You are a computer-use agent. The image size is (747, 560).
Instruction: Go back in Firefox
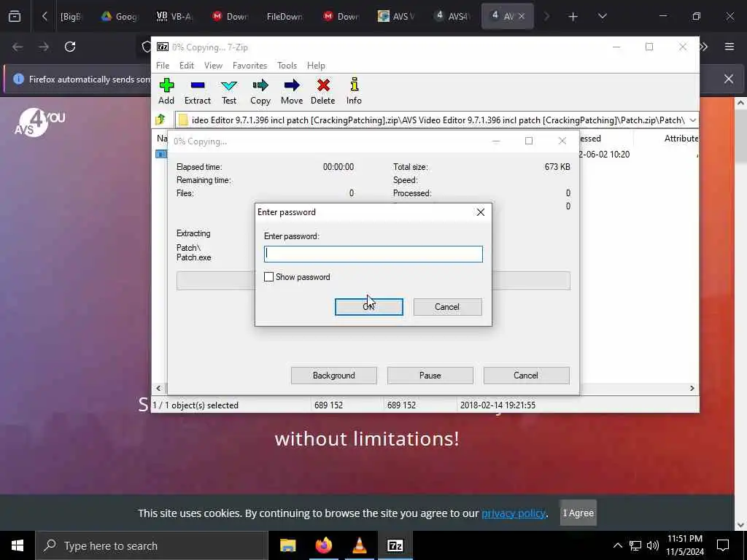tap(18, 47)
